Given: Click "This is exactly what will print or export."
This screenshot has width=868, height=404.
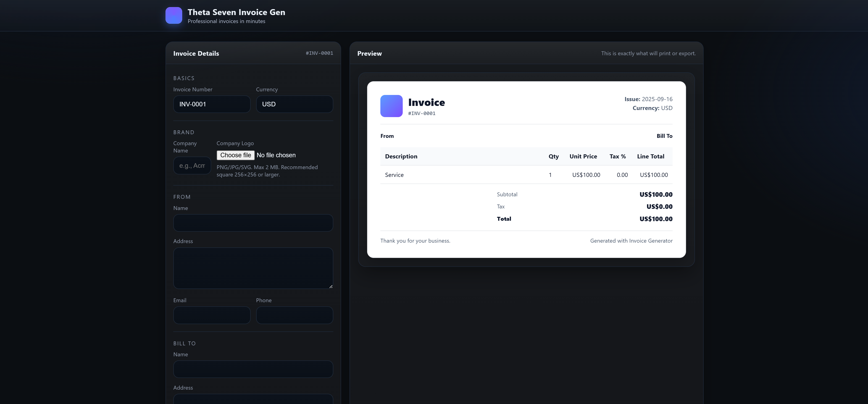Looking at the screenshot, I should point(648,53).
